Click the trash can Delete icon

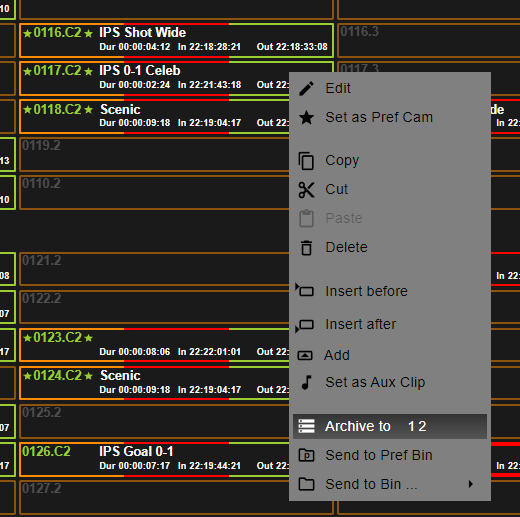click(x=306, y=248)
